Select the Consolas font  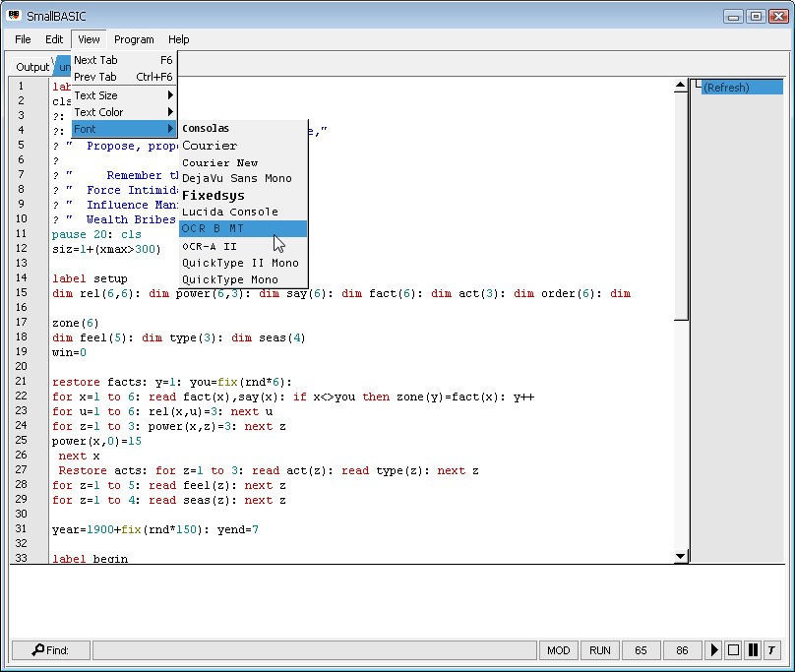243,128
